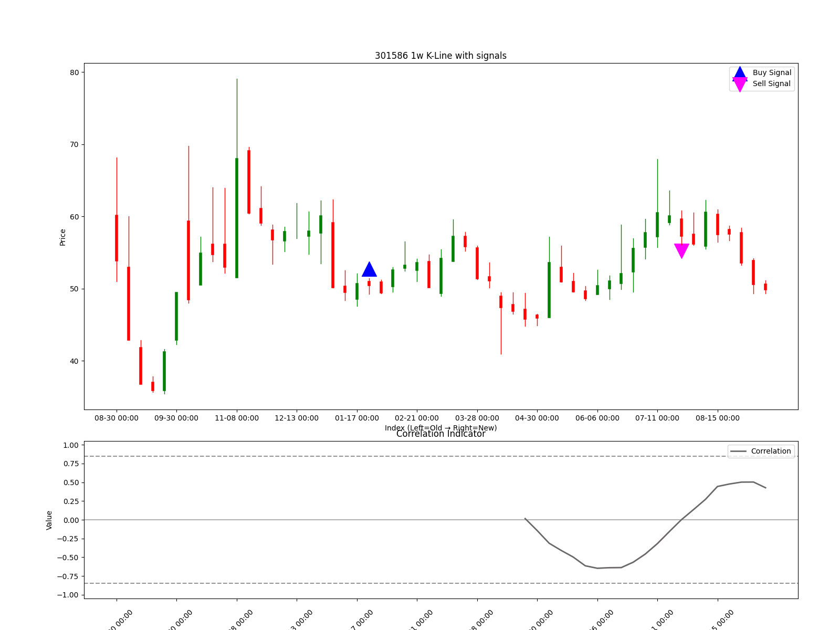Click the '04-30 00:00' date tick label

pos(537,418)
